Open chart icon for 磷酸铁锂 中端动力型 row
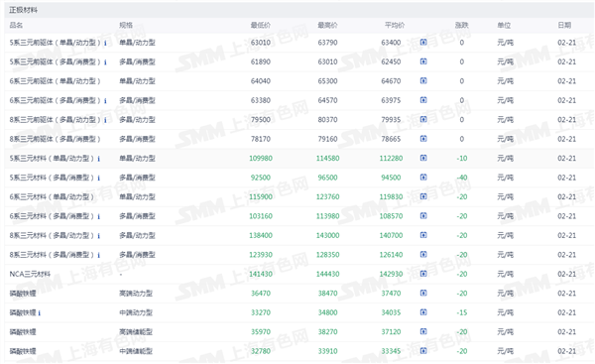This screenshot has height=364, width=595. point(423,312)
